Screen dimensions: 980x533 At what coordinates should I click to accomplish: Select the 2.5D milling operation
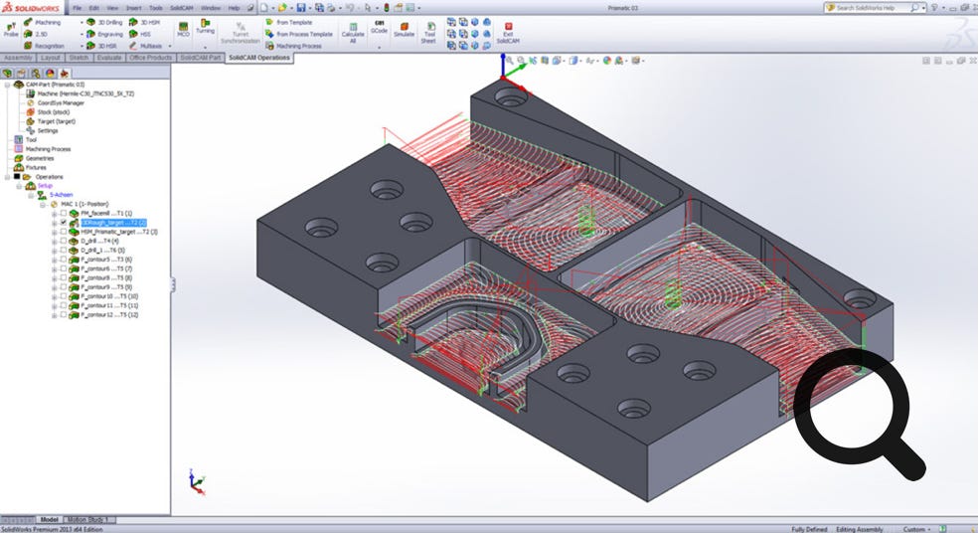point(36,35)
